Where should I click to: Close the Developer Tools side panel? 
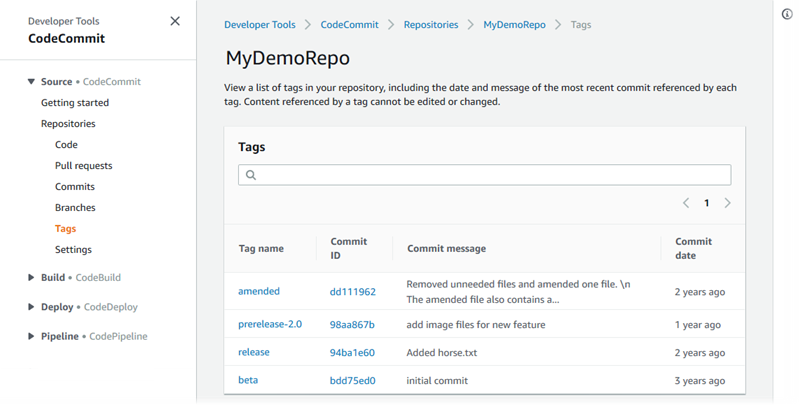(175, 21)
